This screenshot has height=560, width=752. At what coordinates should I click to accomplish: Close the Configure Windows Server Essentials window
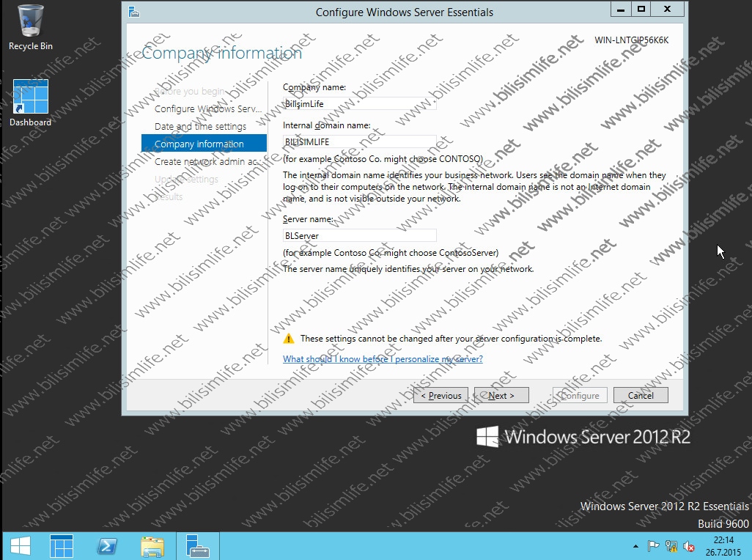(667, 9)
